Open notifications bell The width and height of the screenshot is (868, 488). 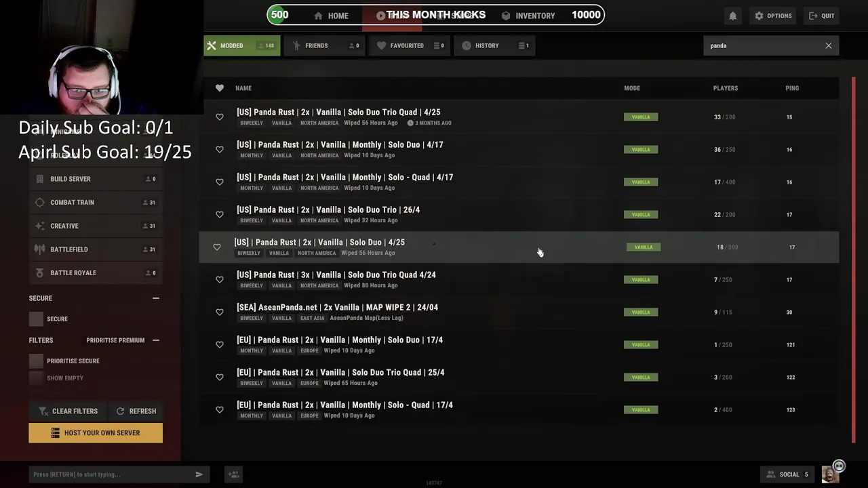[x=732, y=16]
